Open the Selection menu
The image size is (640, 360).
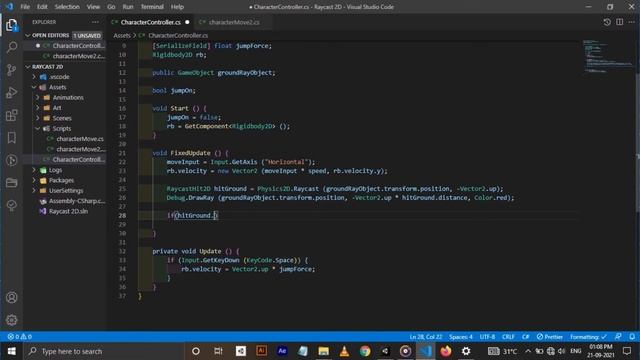(67, 7)
